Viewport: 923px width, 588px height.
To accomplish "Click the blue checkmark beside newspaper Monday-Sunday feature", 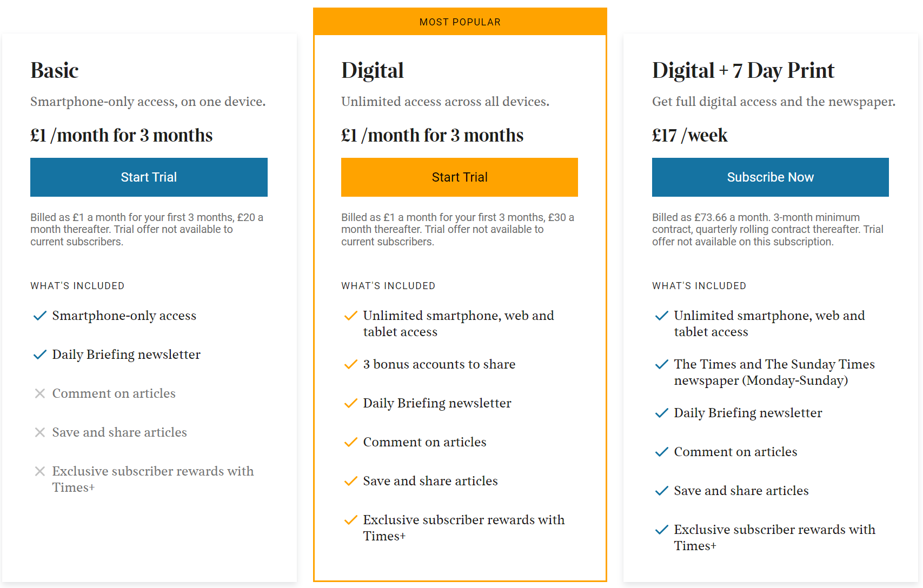I will [662, 364].
